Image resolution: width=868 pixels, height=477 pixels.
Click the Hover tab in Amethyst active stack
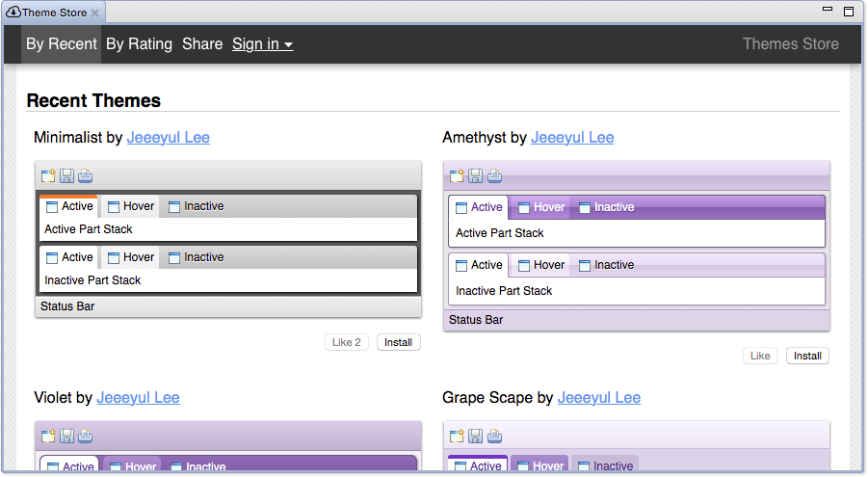[539, 207]
